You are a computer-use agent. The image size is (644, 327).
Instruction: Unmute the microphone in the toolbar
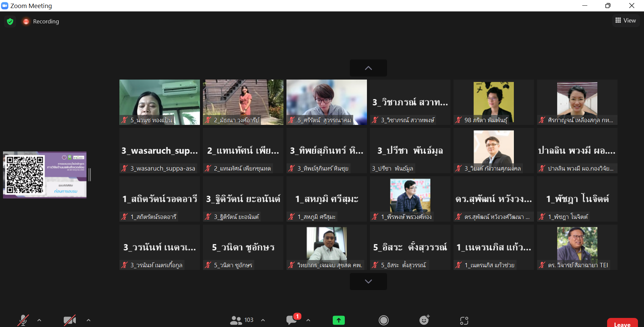pos(23,320)
